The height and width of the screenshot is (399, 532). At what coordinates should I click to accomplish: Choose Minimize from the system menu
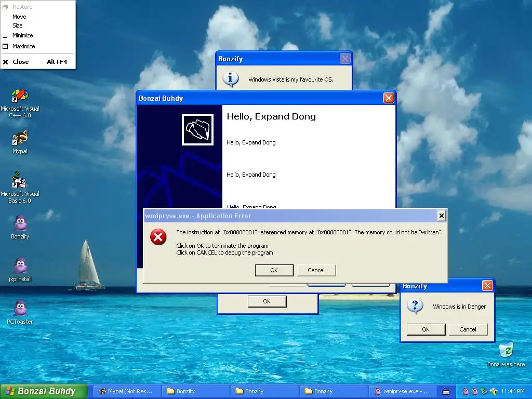(38, 35)
